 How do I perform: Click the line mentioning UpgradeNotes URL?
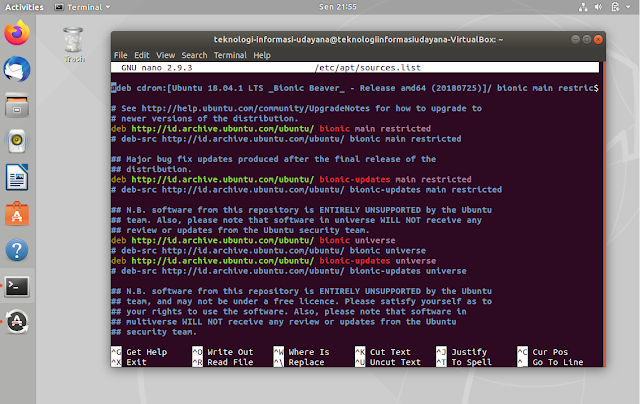click(x=296, y=109)
